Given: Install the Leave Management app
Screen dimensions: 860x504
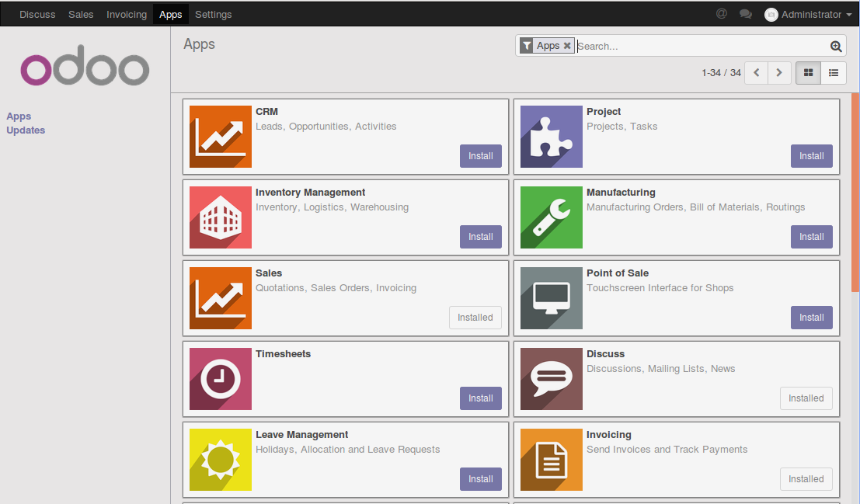Looking at the screenshot, I should tap(480, 479).
